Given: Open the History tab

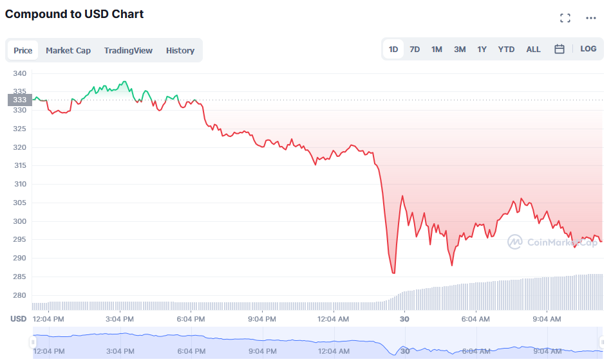Looking at the screenshot, I should 180,50.
